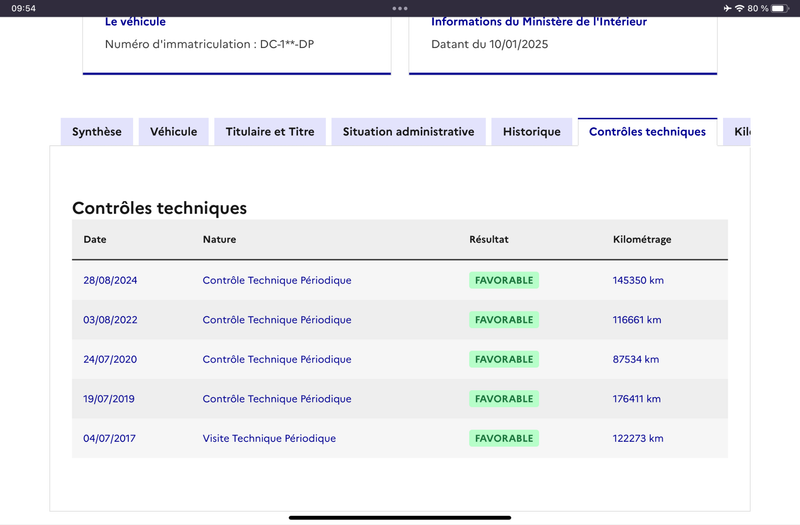Screen dimensions: 800x525
Task: Click the Le véhicule card heading
Action: coord(135,21)
